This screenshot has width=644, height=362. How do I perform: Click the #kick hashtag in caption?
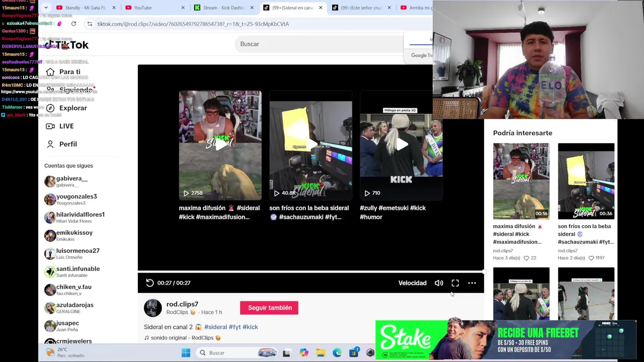point(250,327)
